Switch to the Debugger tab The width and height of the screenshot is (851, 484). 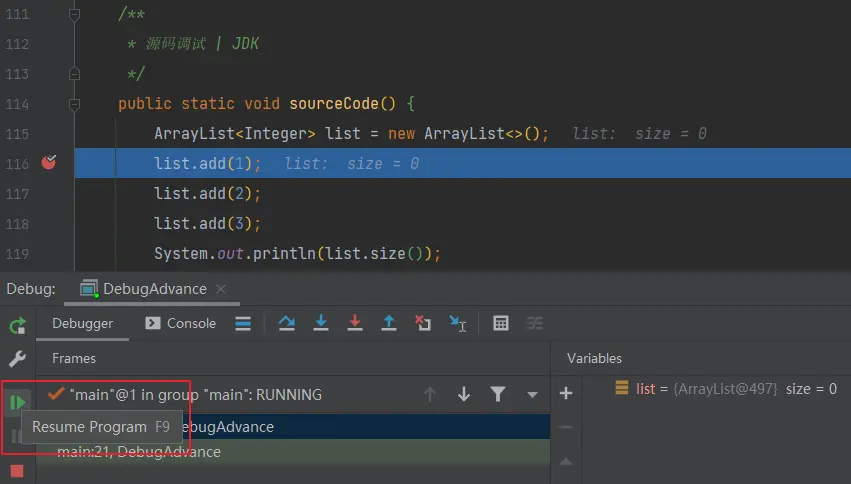[x=82, y=323]
